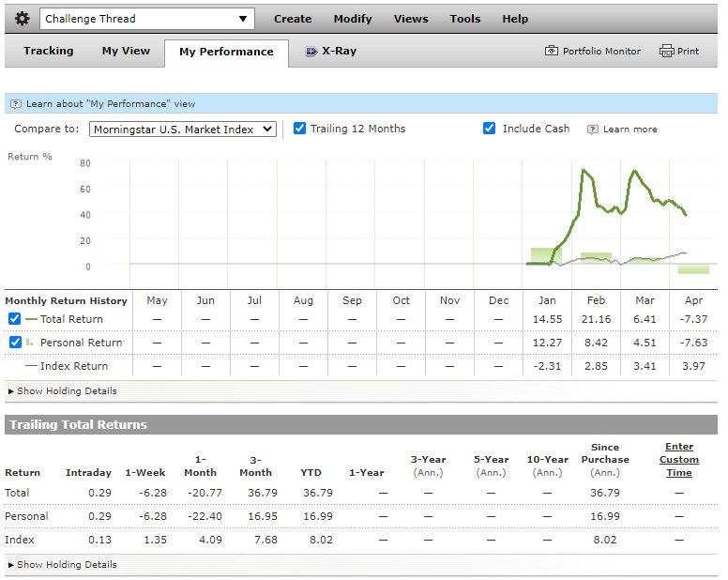Click the Since Purchase column header
The width and height of the screenshot is (728, 580).
605,460
